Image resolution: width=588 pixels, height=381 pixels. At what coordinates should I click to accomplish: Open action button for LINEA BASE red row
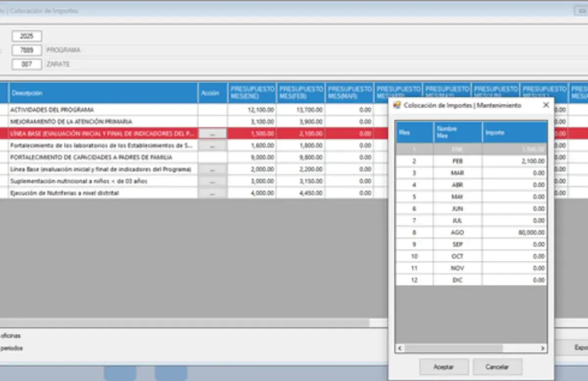click(213, 134)
